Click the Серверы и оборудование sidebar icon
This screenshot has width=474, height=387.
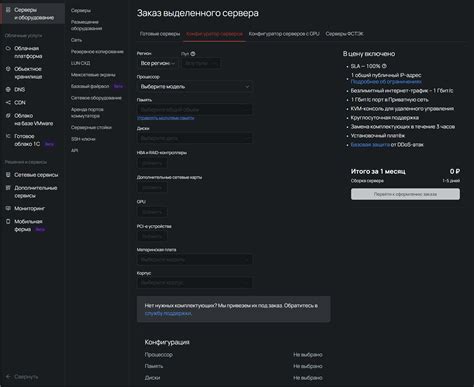(8, 10)
